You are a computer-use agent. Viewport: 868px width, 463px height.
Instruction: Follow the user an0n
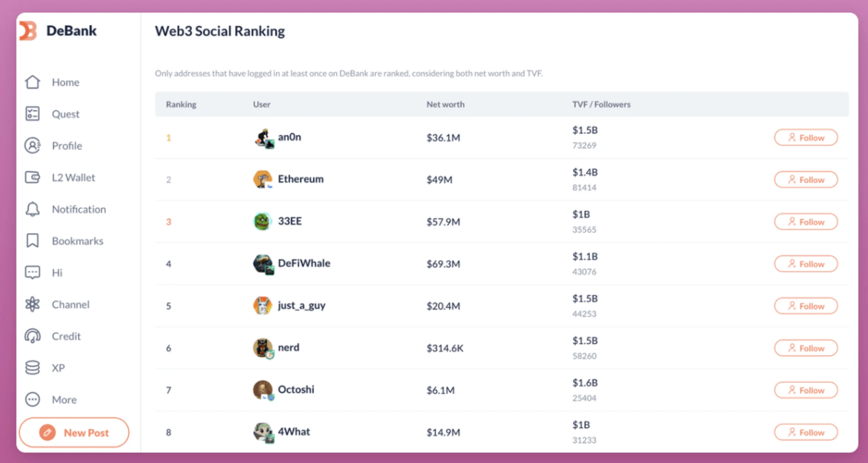[x=806, y=137]
